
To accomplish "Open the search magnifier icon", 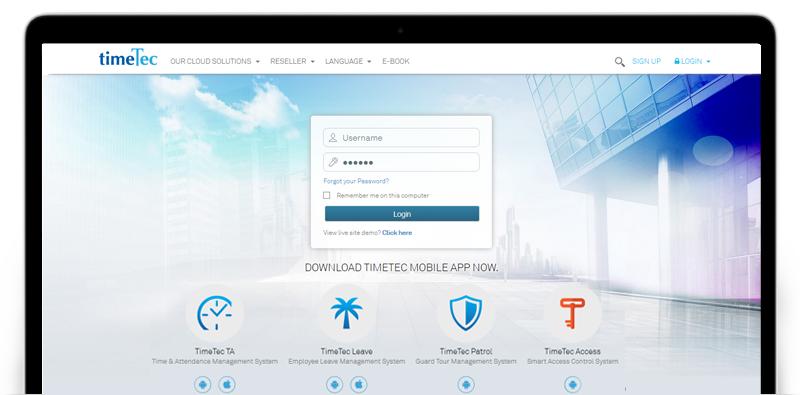I will point(619,62).
